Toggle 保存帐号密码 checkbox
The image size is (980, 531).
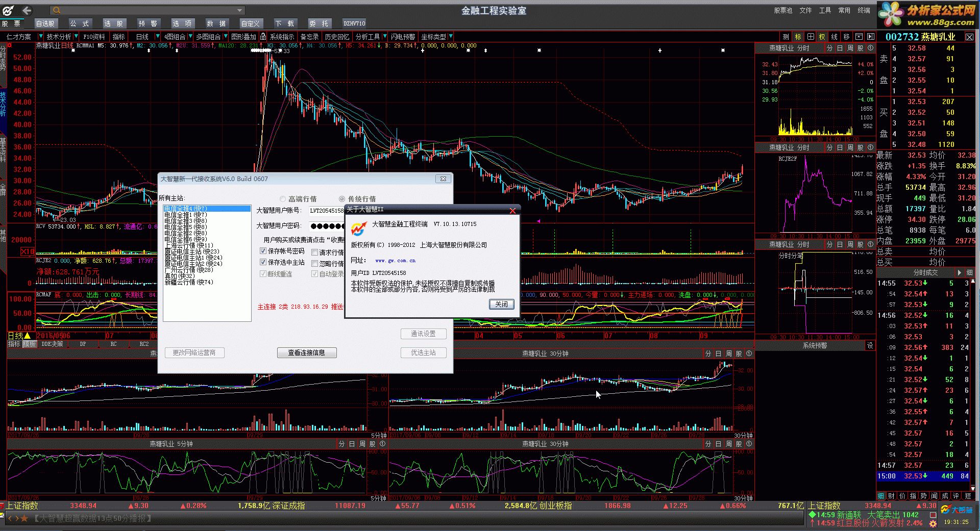(263, 251)
